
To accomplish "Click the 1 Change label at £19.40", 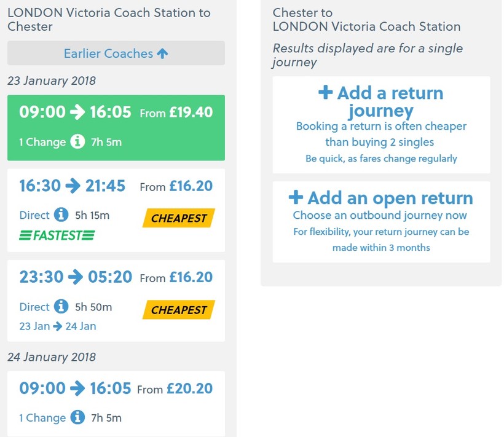I will [x=42, y=143].
